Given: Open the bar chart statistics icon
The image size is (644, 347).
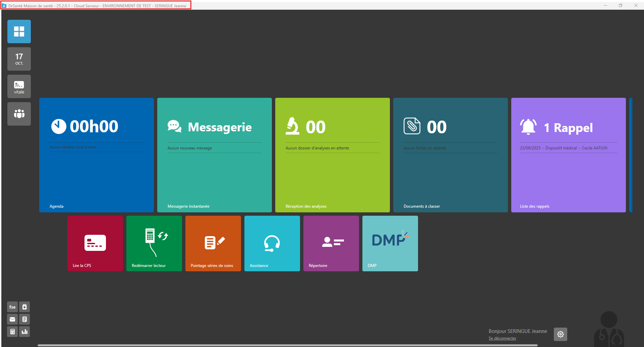Looking at the screenshot, I should coord(24,332).
